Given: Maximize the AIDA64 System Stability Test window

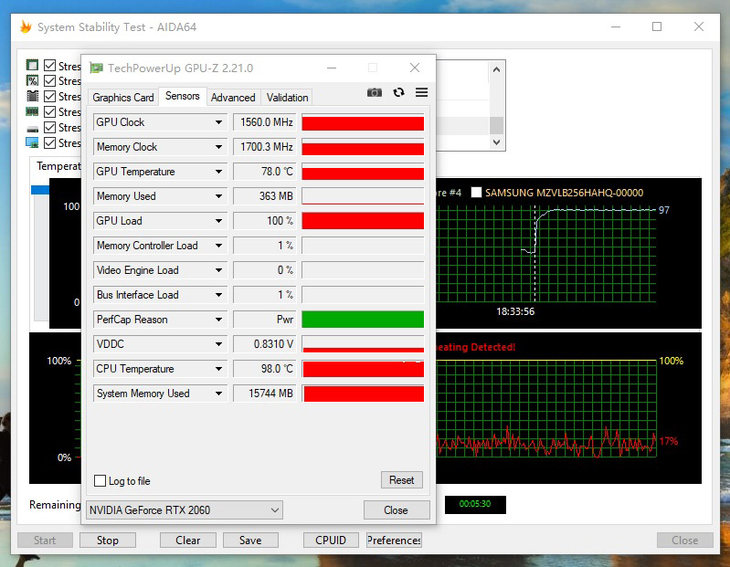Looking at the screenshot, I should coord(656,27).
